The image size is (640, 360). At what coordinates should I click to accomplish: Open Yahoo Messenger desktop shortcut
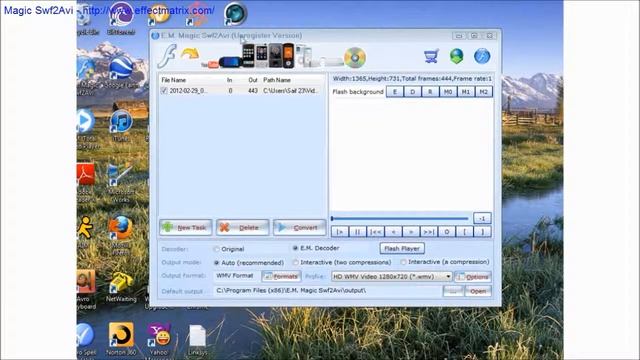click(x=159, y=340)
